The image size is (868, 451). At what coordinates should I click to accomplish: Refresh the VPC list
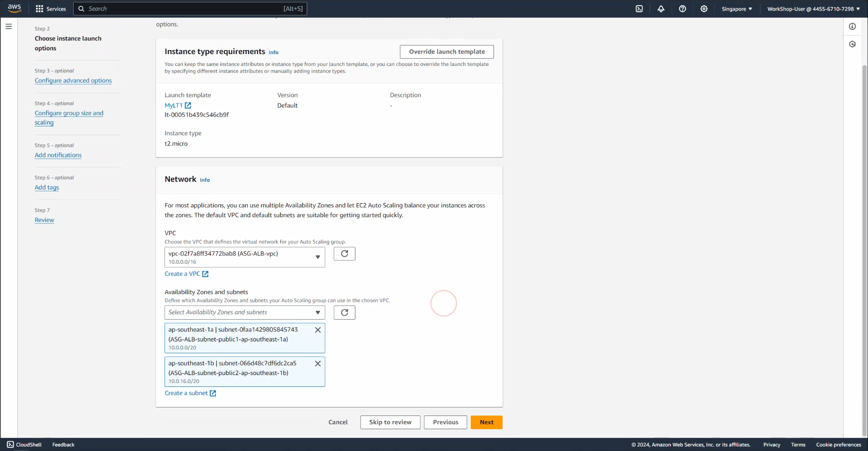pos(344,254)
